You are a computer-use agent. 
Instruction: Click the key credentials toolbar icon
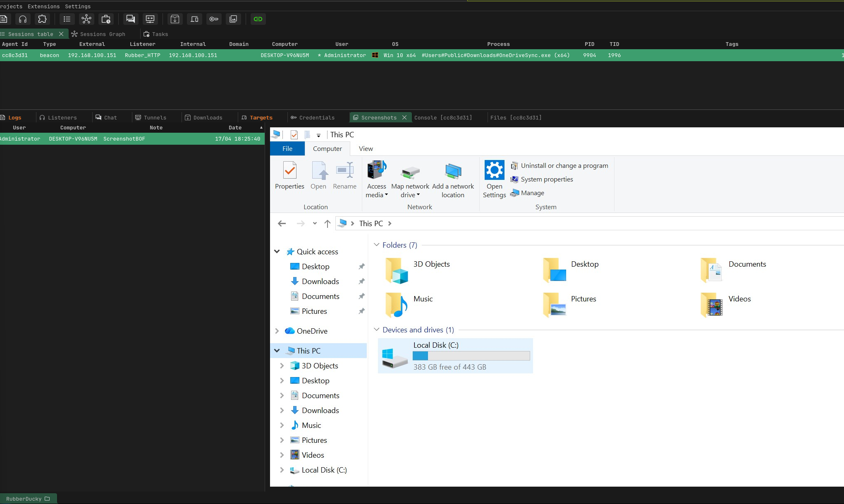click(214, 19)
